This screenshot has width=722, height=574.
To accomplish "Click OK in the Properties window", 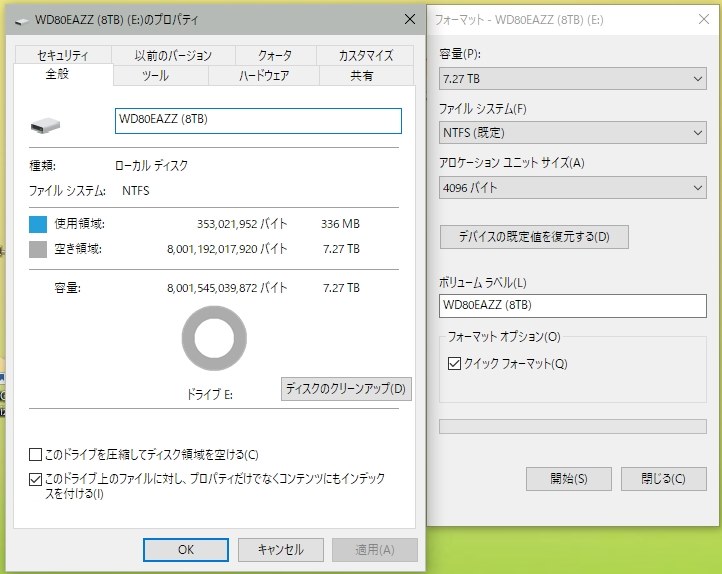I will coord(186,550).
